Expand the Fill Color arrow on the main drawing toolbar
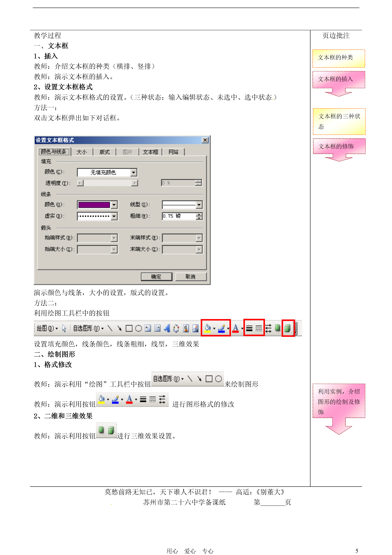Screen dimensions: 392x555 [x=214, y=329]
